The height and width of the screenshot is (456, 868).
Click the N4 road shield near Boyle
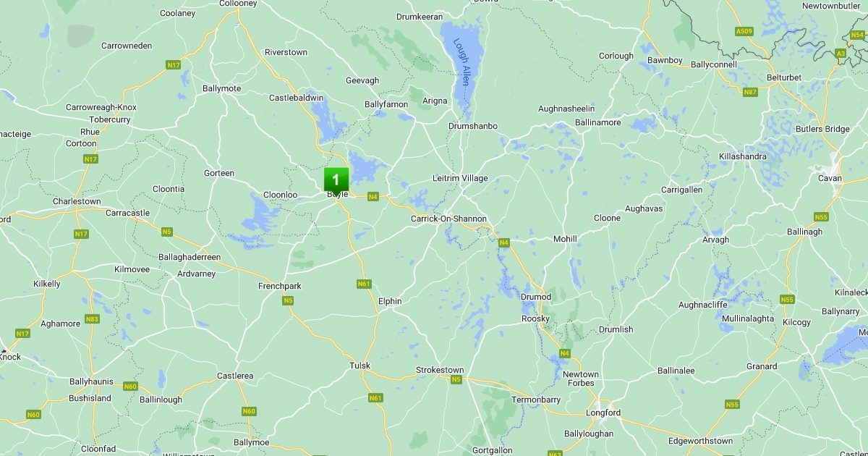[x=373, y=196]
